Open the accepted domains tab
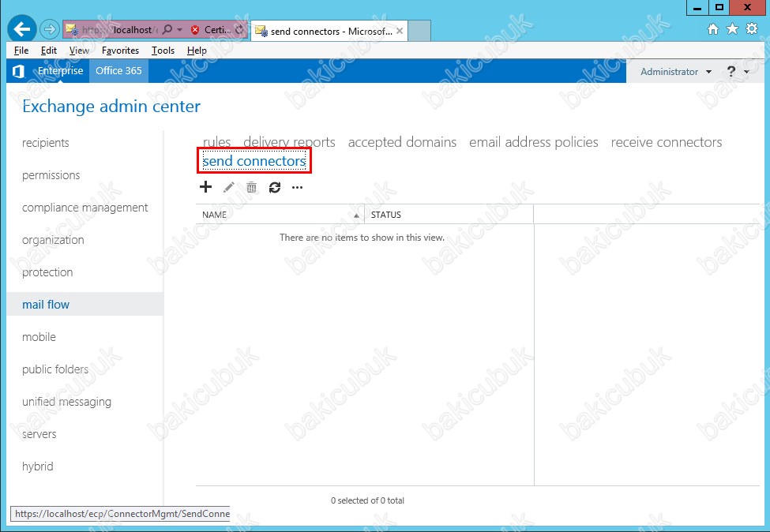This screenshot has width=770, height=532. click(x=402, y=142)
